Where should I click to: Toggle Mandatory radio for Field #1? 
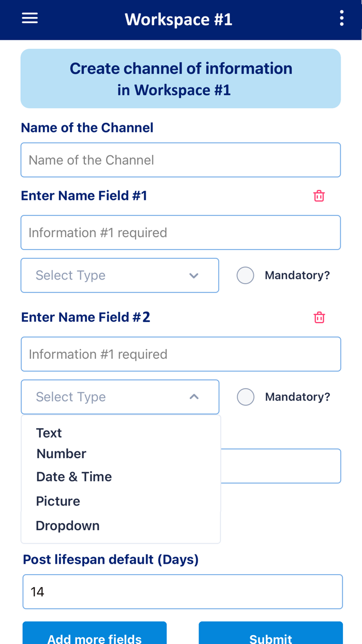coord(245,275)
